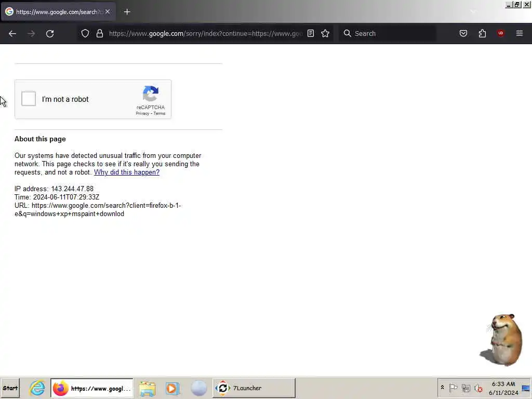Open the Windows Start menu

(10, 388)
